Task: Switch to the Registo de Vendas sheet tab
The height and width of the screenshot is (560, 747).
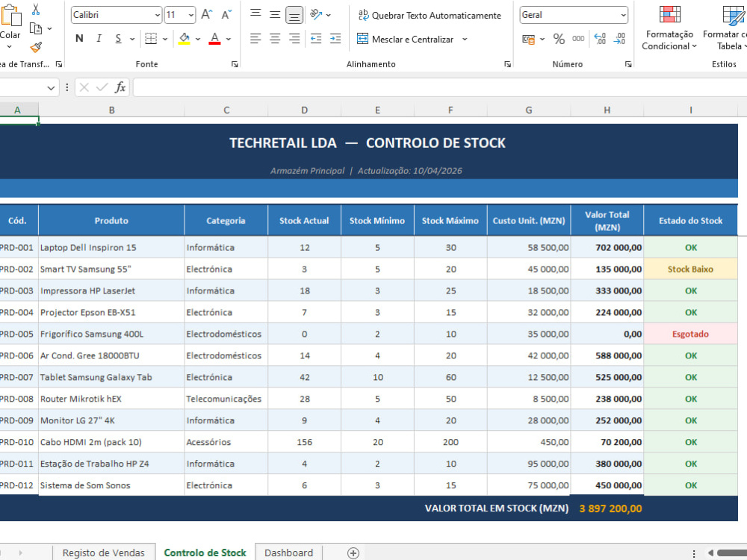Action: click(x=103, y=553)
